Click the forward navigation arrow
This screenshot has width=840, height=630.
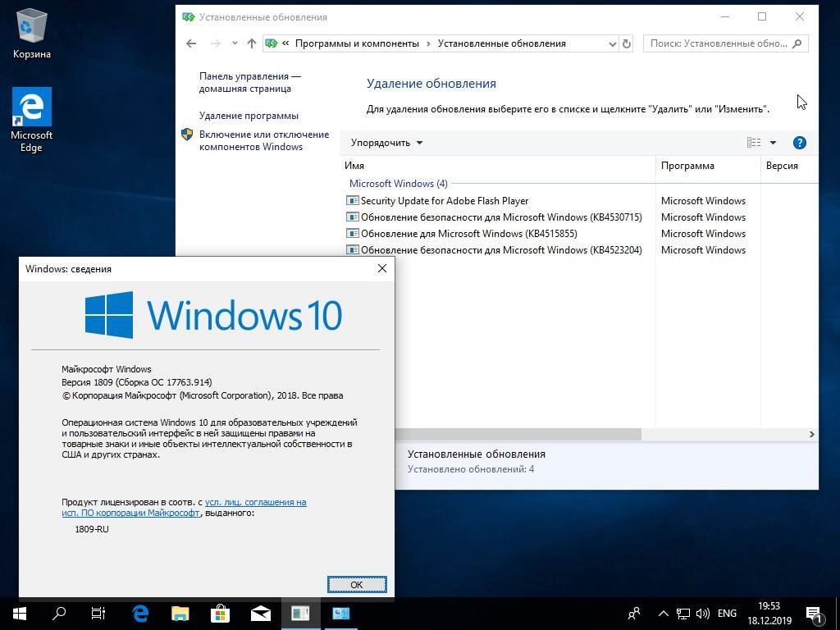click(216, 44)
